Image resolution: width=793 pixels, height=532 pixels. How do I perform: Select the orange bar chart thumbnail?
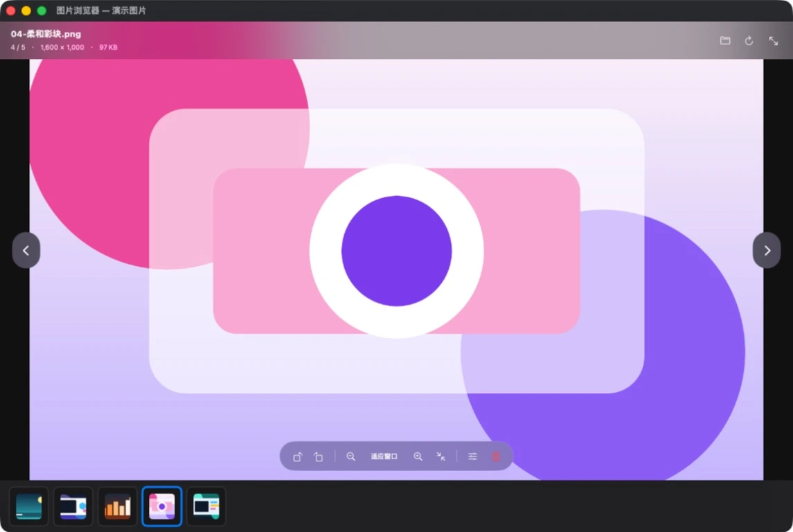click(118, 506)
